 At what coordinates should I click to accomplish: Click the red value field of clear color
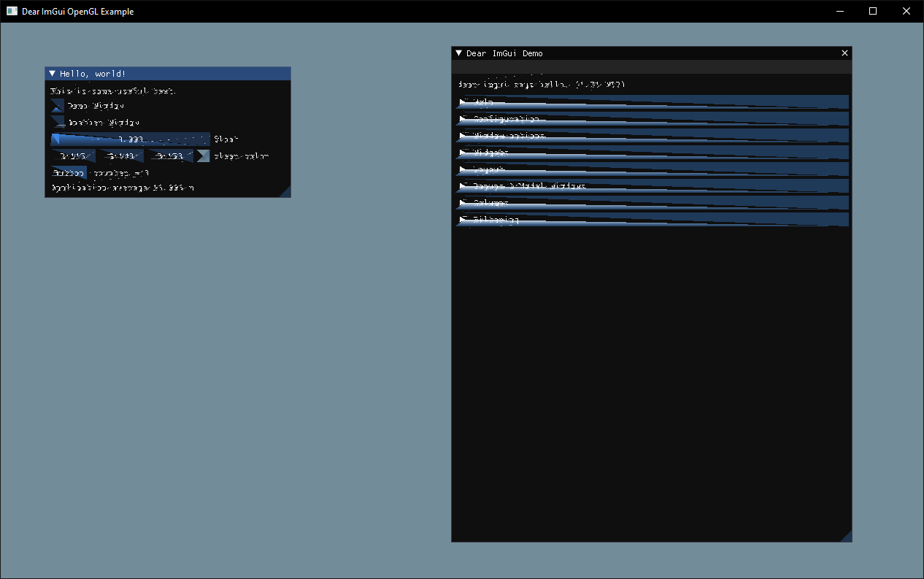73,156
